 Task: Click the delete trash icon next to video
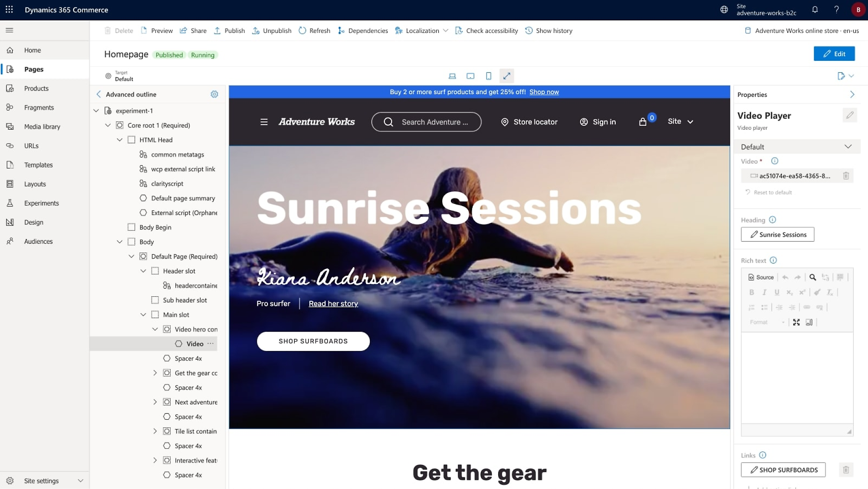(x=847, y=175)
